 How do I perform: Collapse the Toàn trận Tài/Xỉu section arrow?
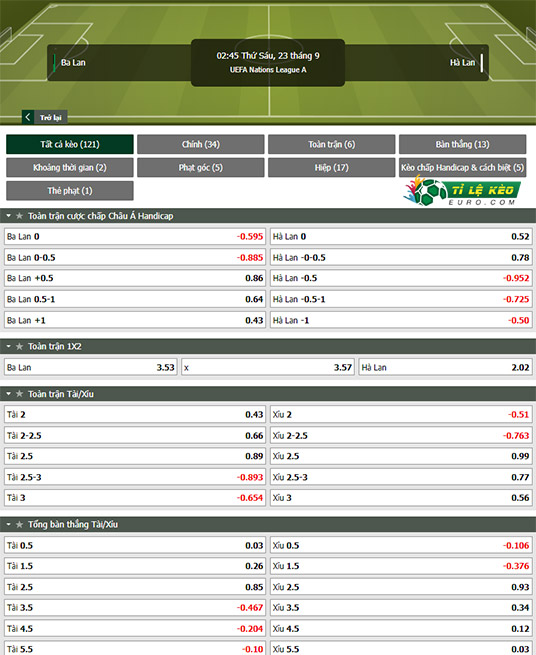pos(8,394)
